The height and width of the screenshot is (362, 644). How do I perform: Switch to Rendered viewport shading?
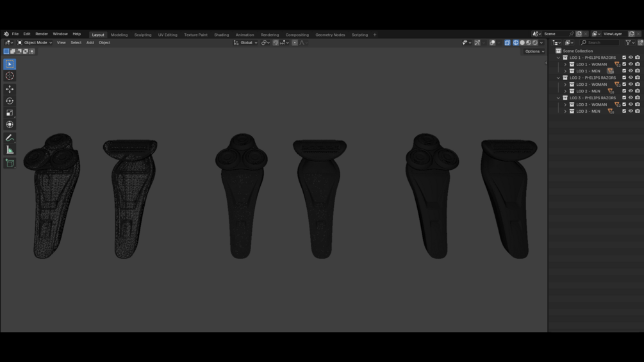click(535, 43)
